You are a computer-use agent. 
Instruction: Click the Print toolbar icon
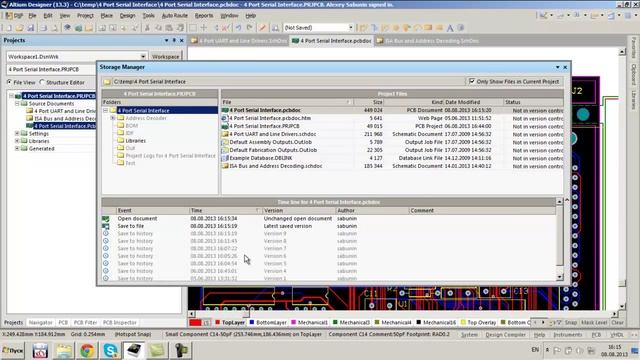(x=43, y=28)
